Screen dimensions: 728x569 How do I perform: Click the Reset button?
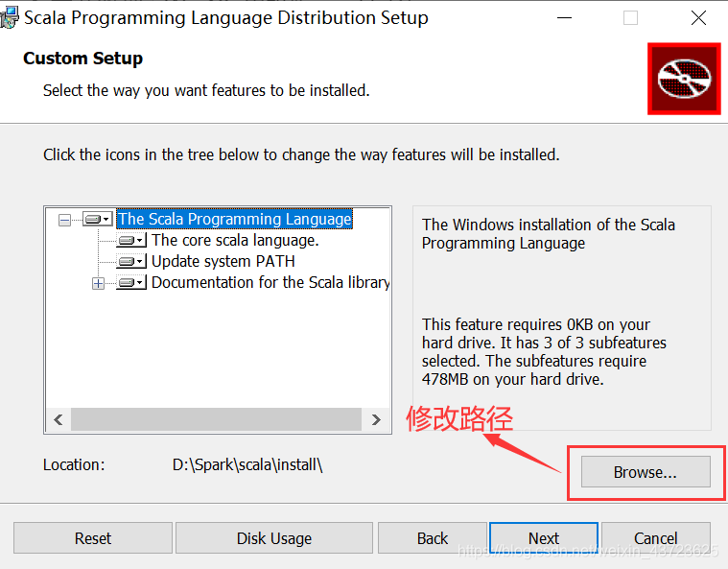click(93, 538)
